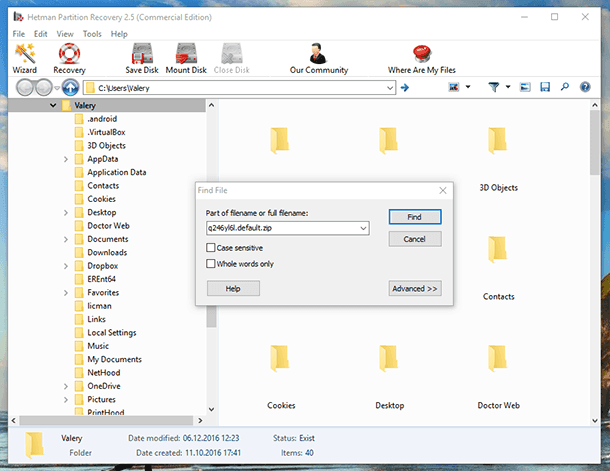Click the Advanced >> button
Image resolution: width=610 pixels, height=471 pixels.
click(415, 289)
